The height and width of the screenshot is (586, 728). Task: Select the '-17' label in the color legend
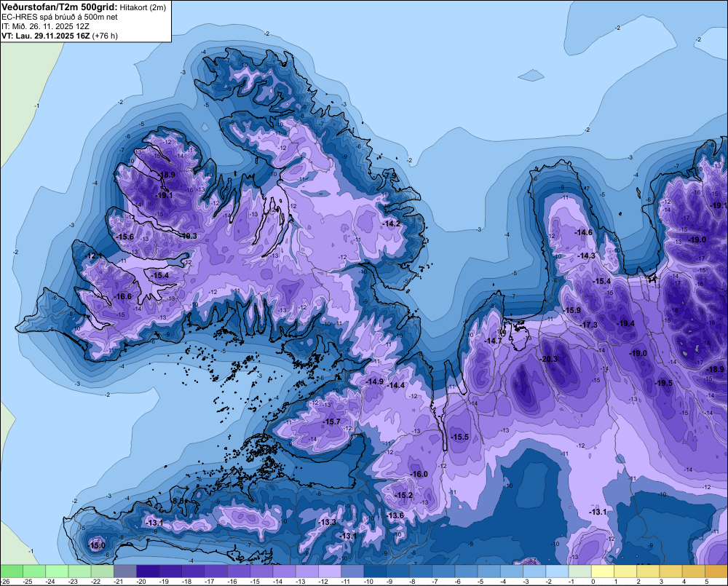pos(209,582)
